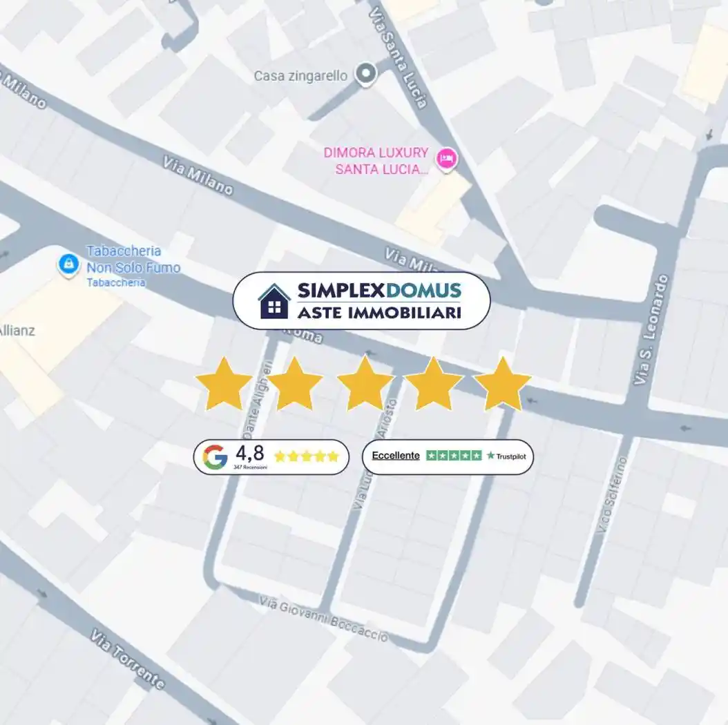Open the Eccellente Trustpilot badge
The height and width of the screenshot is (725, 728).
click(x=448, y=457)
